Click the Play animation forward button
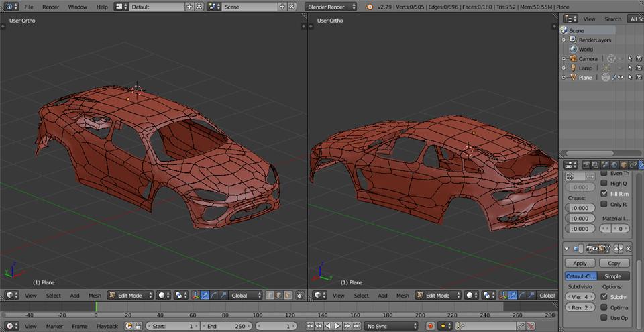This screenshot has height=332, width=644. [x=338, y=326]
